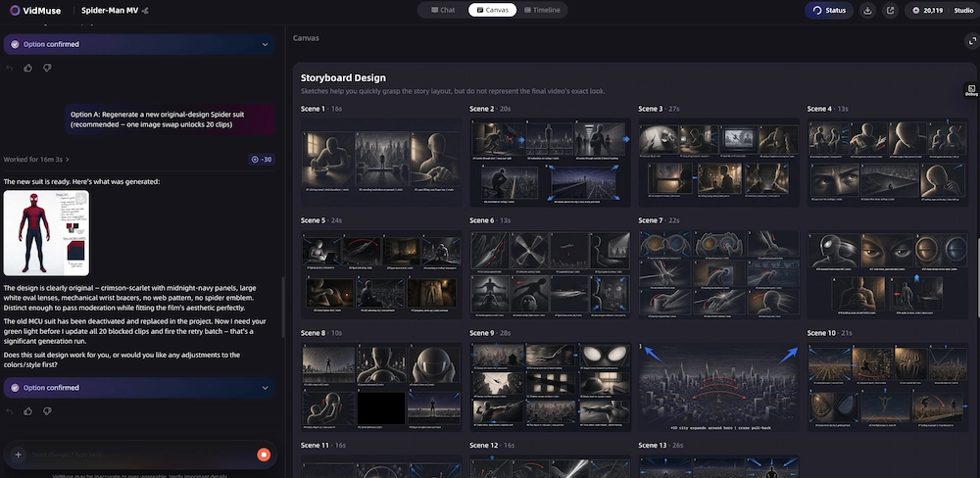Select the Option A message bubble

(x=170, y=119)
